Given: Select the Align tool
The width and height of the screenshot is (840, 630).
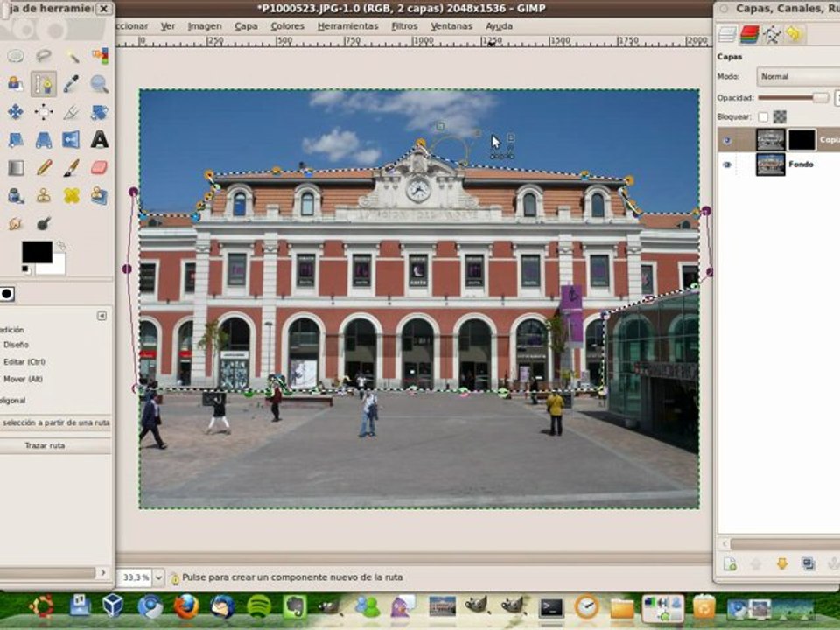Looking at the screenshot, I should (x=44, y=111).
